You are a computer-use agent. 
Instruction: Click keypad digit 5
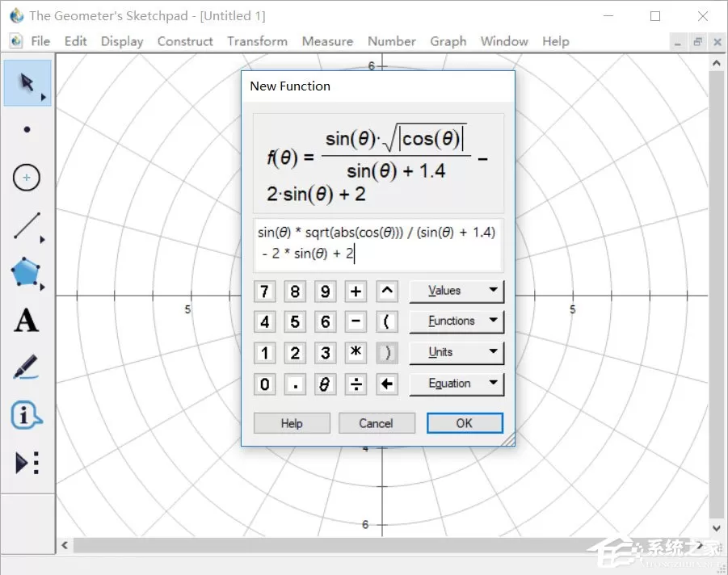point(295,321)
